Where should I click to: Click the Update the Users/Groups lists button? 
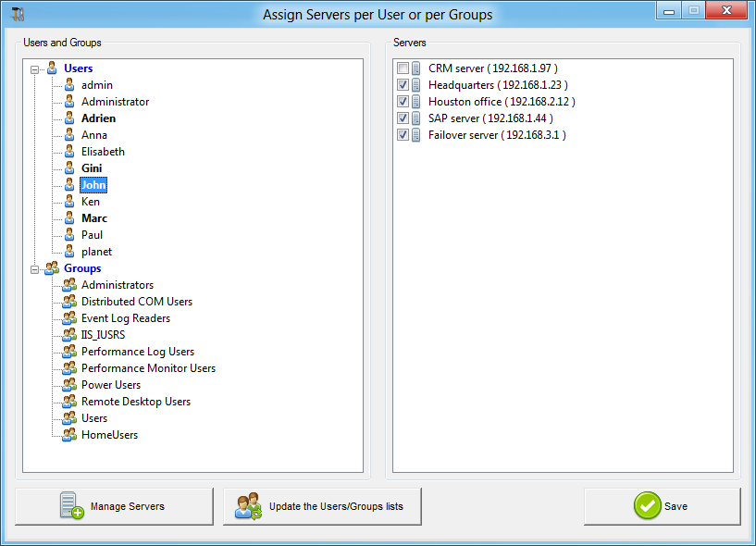coord(321,505)
